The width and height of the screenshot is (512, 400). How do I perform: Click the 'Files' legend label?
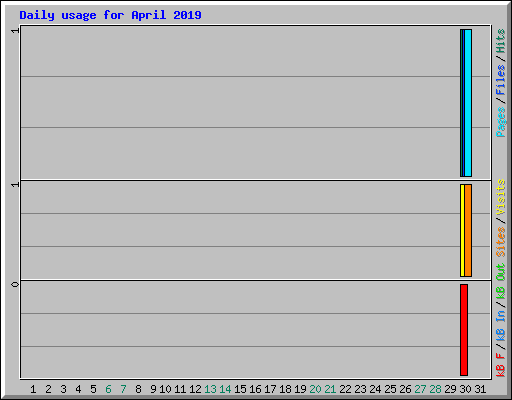(x=500, y=80)
